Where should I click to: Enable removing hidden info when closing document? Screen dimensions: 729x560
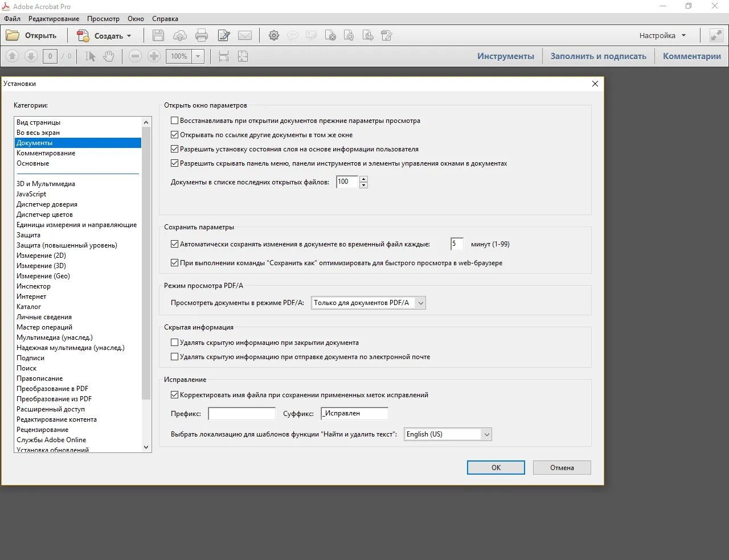pyautogui.click(x=175, y=343)
